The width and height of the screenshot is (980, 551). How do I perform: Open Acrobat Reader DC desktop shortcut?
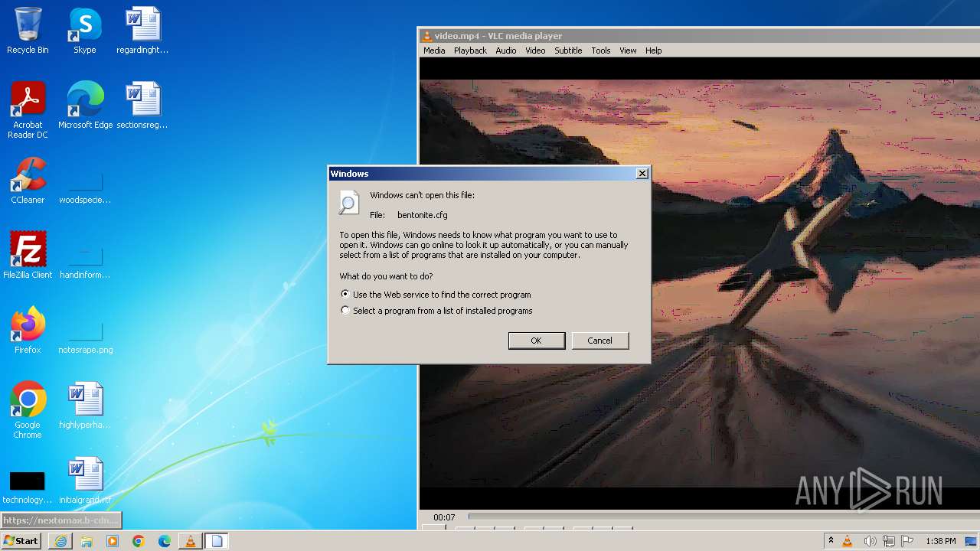pos(28,110)
